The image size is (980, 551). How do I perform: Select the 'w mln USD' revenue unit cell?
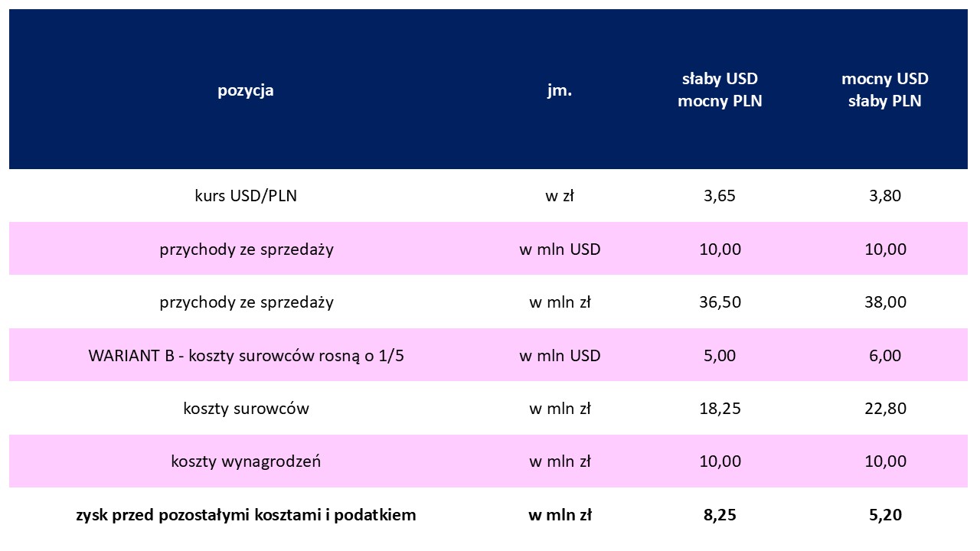[560, 249]
